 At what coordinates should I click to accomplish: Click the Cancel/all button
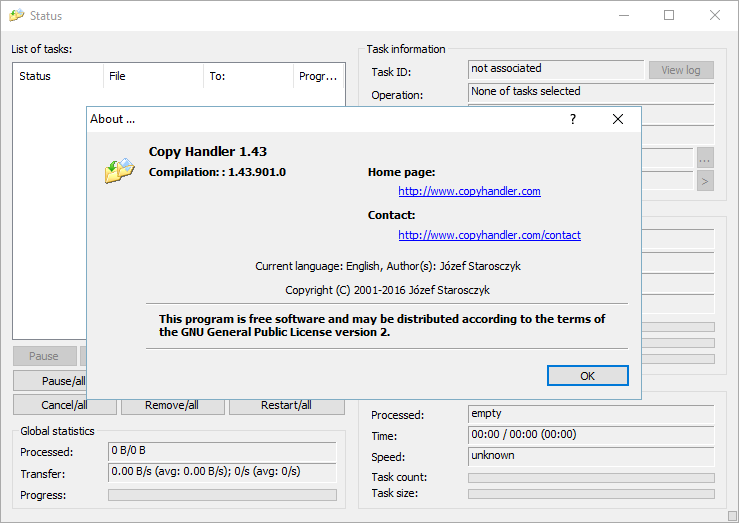65,406
